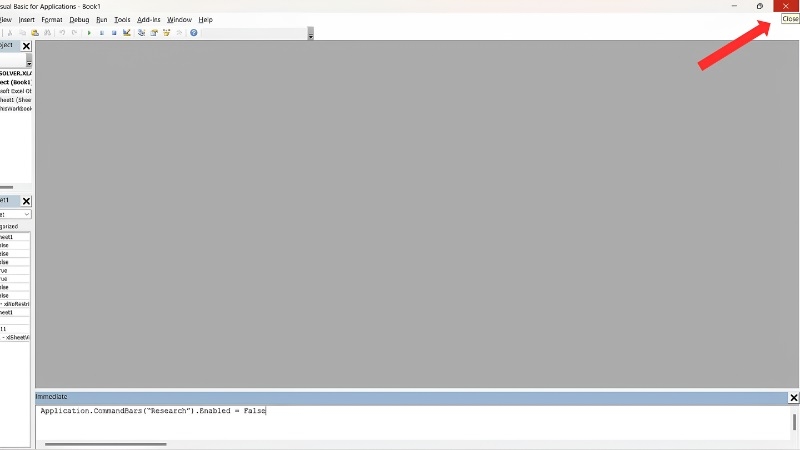Open Properties Window toolbar icon
This screenshot has width=800, height=450.
coord(154,33)
